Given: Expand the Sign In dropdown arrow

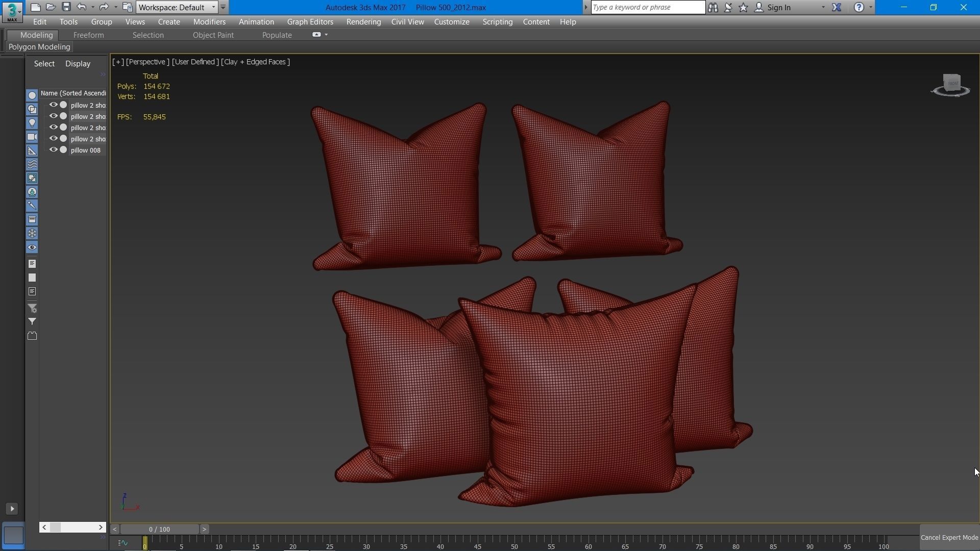Looking at the screenshot, I should (x=823, y=7).
